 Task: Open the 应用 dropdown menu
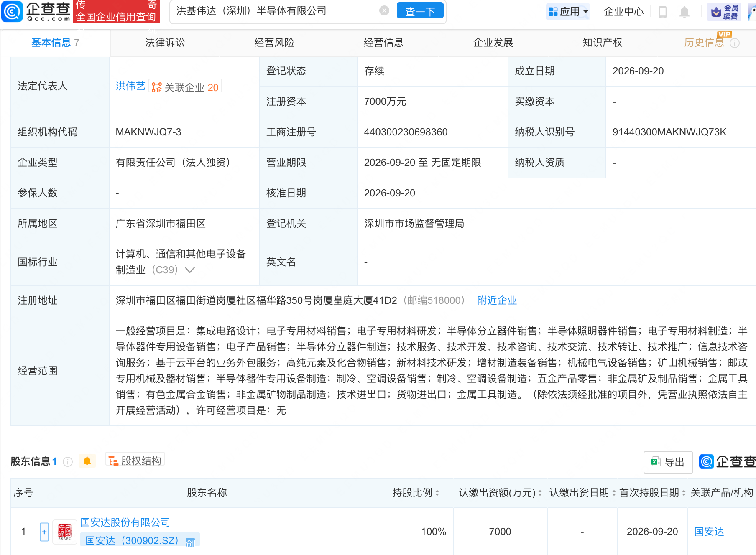point(568,12)
